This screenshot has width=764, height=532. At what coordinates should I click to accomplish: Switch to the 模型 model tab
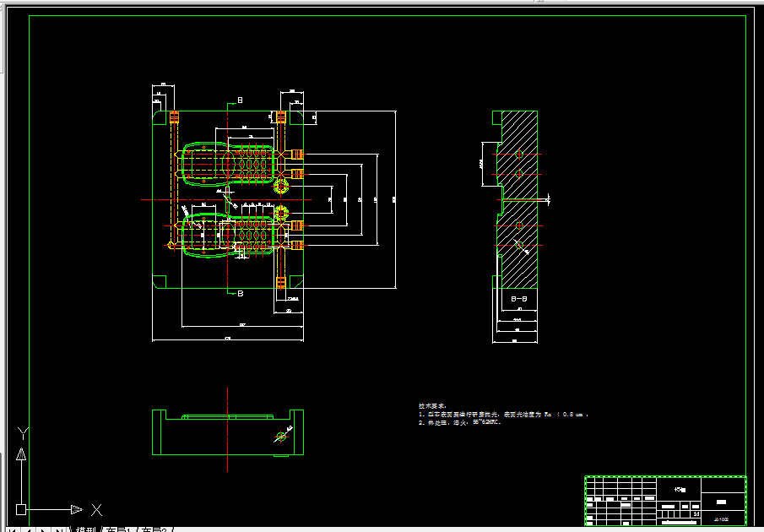click(x=86, y=529)
